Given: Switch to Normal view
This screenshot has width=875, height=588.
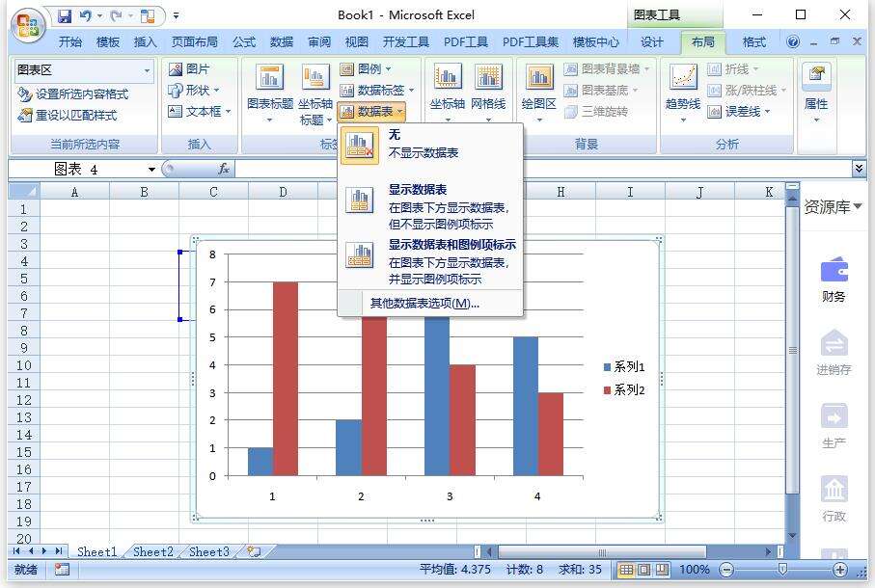Looking at the screenshot, I should (626, 570).
